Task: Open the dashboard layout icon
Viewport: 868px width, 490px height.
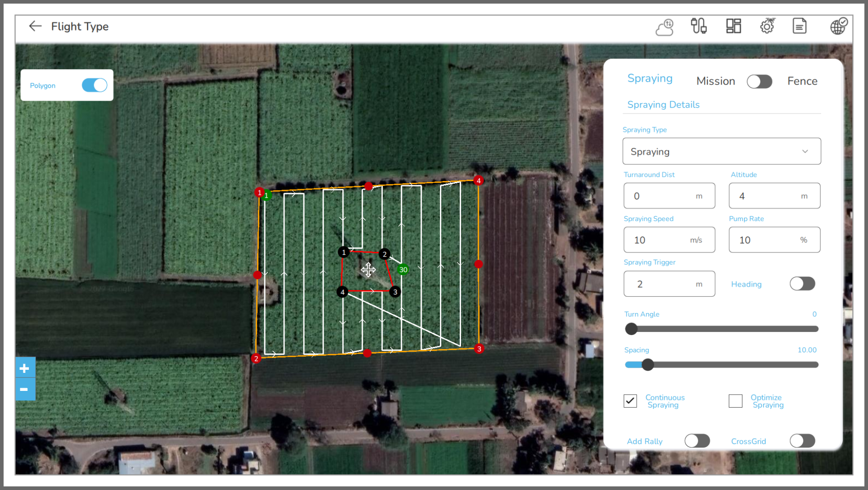Action: [x=733, y=26]
